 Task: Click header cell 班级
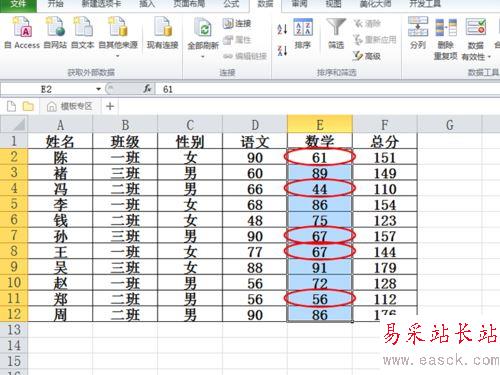tap(125, 141)
